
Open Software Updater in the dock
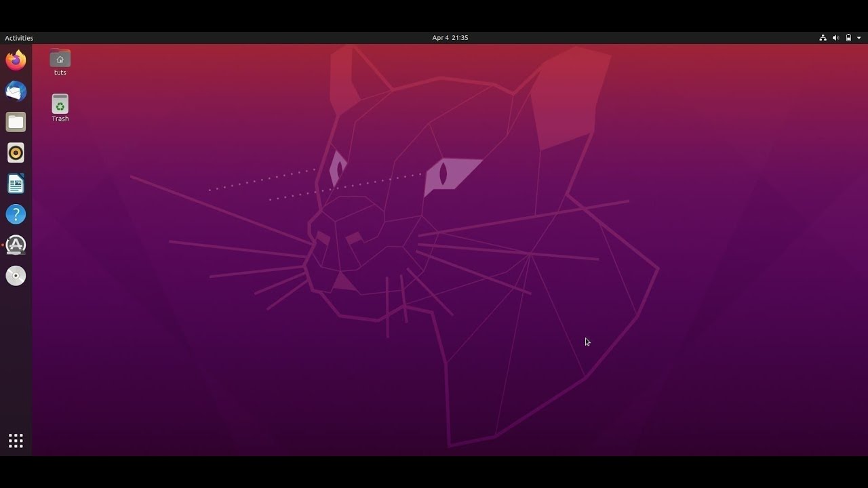click(x=16, y=245)
